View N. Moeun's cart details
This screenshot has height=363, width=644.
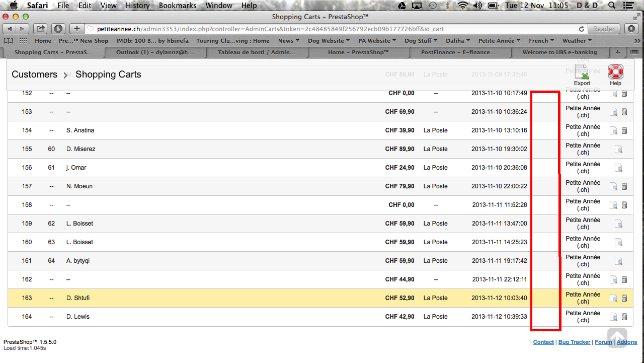(x=614, y=186)
